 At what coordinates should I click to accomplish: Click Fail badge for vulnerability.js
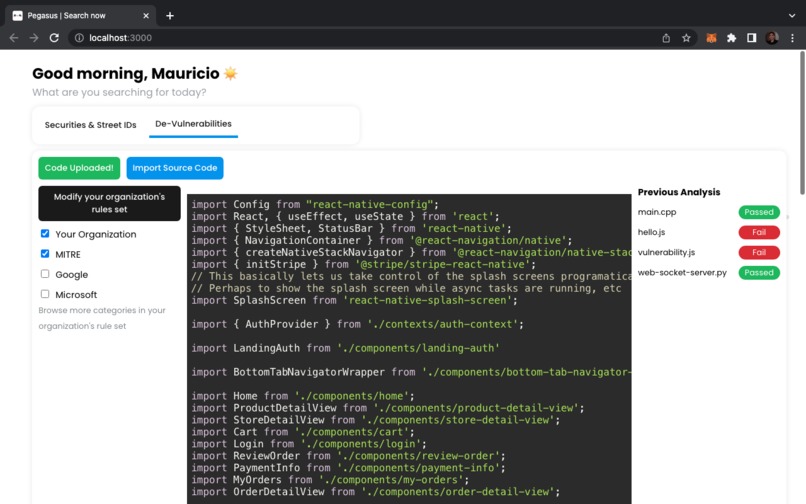759,252
